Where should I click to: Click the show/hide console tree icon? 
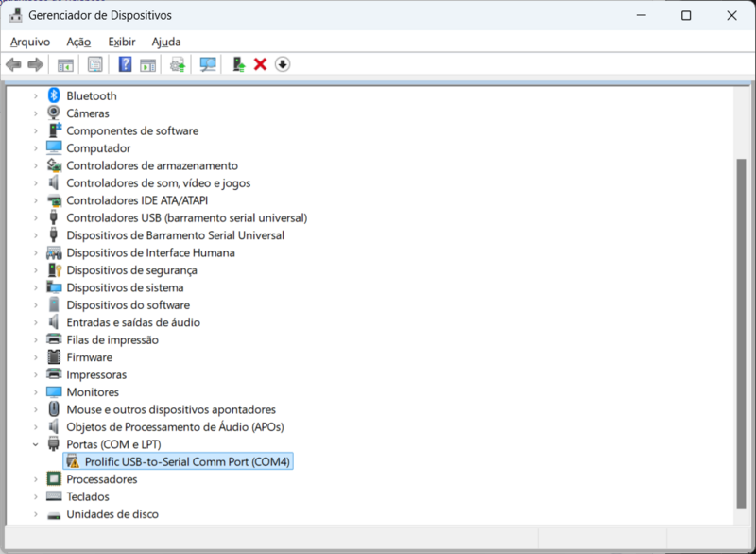point(65,64)
